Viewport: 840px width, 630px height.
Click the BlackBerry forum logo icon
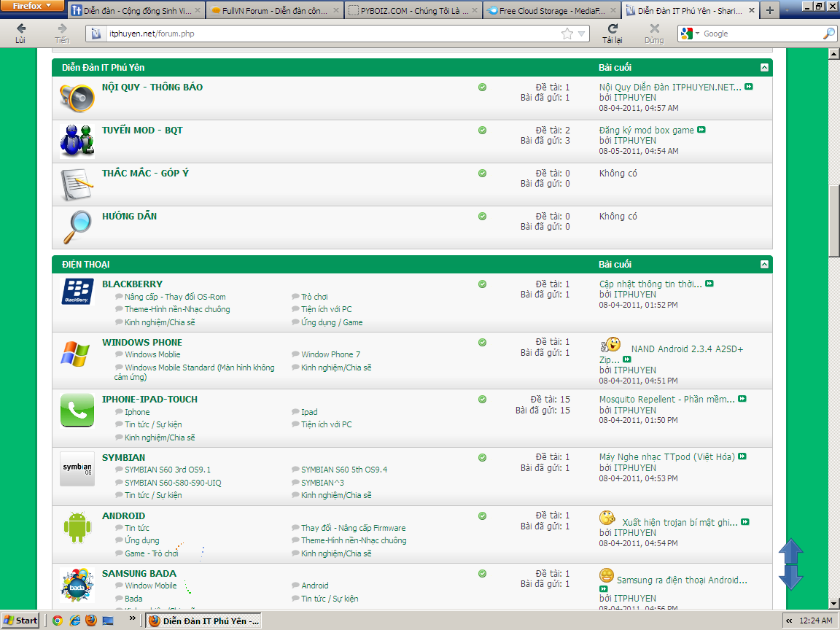[x=77, y=291]
